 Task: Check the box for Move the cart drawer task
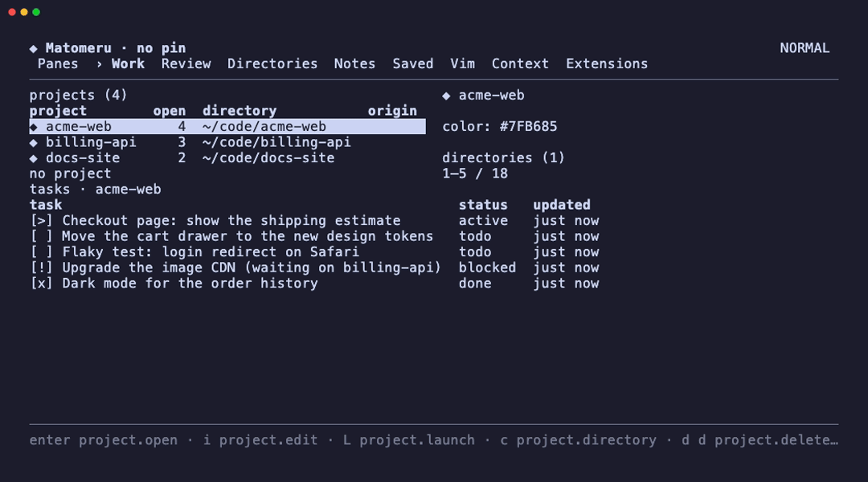click(42, 236)
